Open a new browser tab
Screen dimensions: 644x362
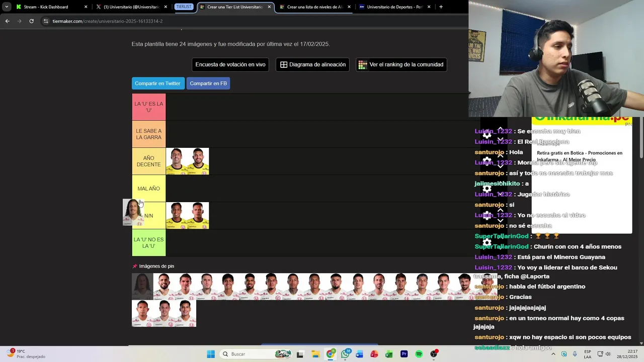tap(441, 7)
